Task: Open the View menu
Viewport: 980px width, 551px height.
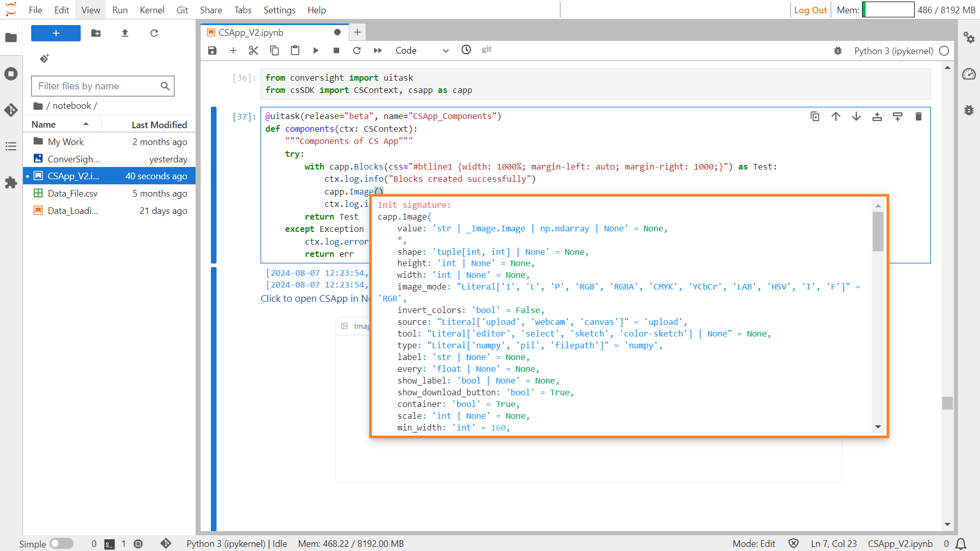Action: [91, 10]
